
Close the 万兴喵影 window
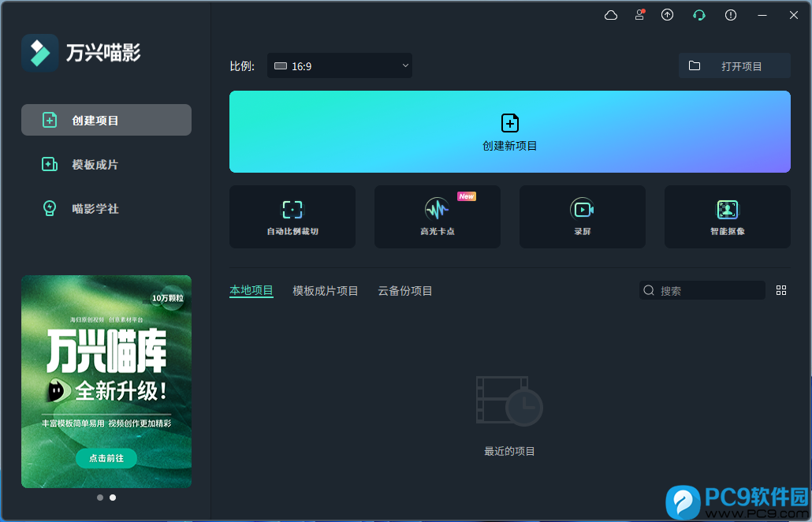click(x=794, y=15)
